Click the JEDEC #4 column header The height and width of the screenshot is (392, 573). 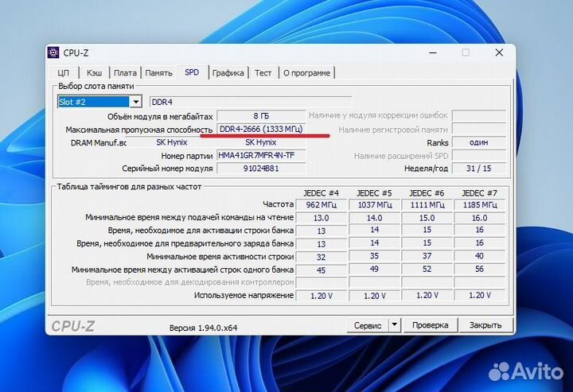click(x=321, y=193)
